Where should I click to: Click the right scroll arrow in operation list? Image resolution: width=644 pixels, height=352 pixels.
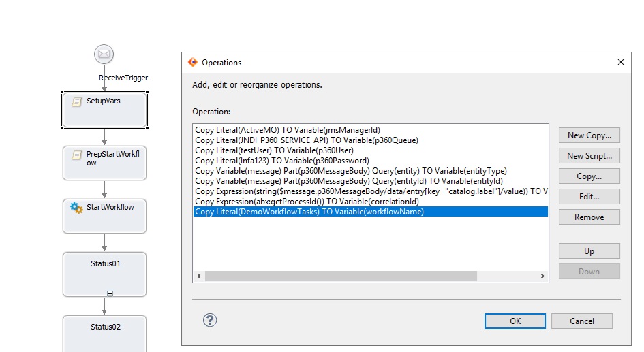(x=542, y=276)
